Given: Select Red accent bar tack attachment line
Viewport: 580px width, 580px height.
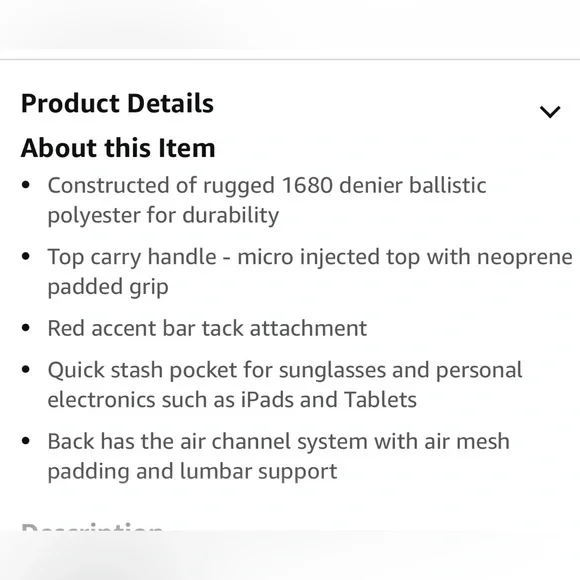Looking at the screenshot, I should 207,328.
